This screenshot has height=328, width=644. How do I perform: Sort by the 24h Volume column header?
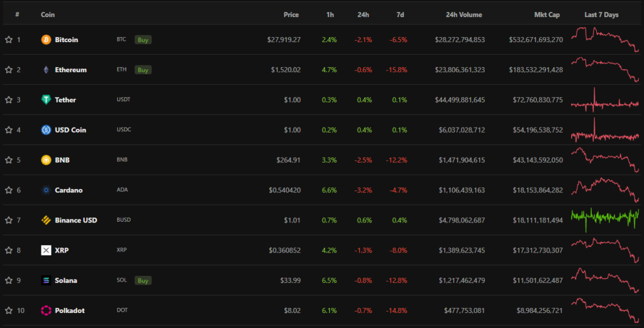click(x=465, y=14)
